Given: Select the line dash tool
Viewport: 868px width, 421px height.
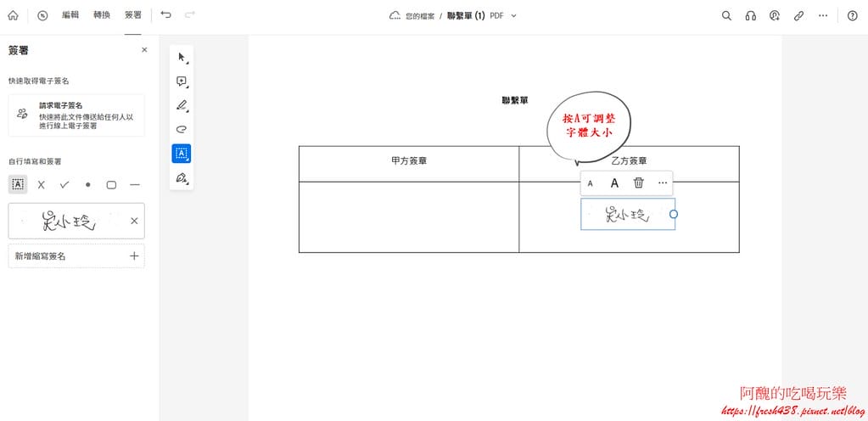Looking at the screenshot, I should click(x=135, y=184).
